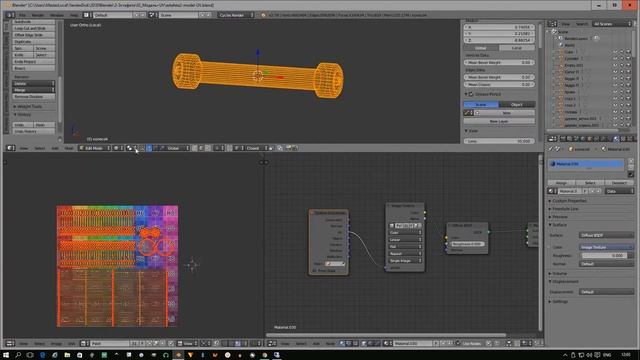Viewport: 640px width, 360px height.
Task: Toggle visibility eye for Empty.001 in outliner
Action: coord(615,65)
